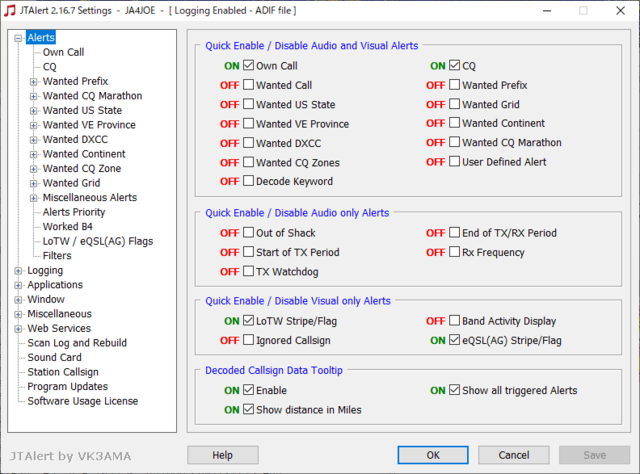640x474 pixels.
Task: Enable the Decode Keyword checkbox
Action: click(x=249, y=181)
